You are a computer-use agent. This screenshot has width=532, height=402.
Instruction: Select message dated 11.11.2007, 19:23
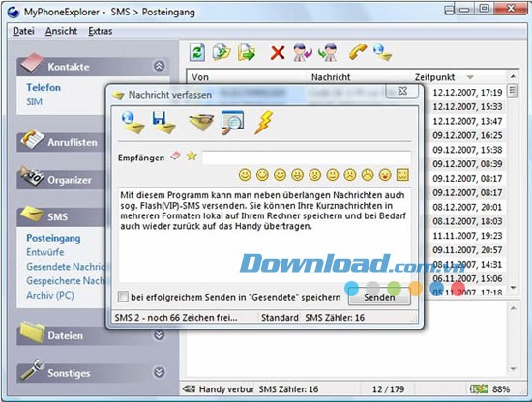[467, 236]
